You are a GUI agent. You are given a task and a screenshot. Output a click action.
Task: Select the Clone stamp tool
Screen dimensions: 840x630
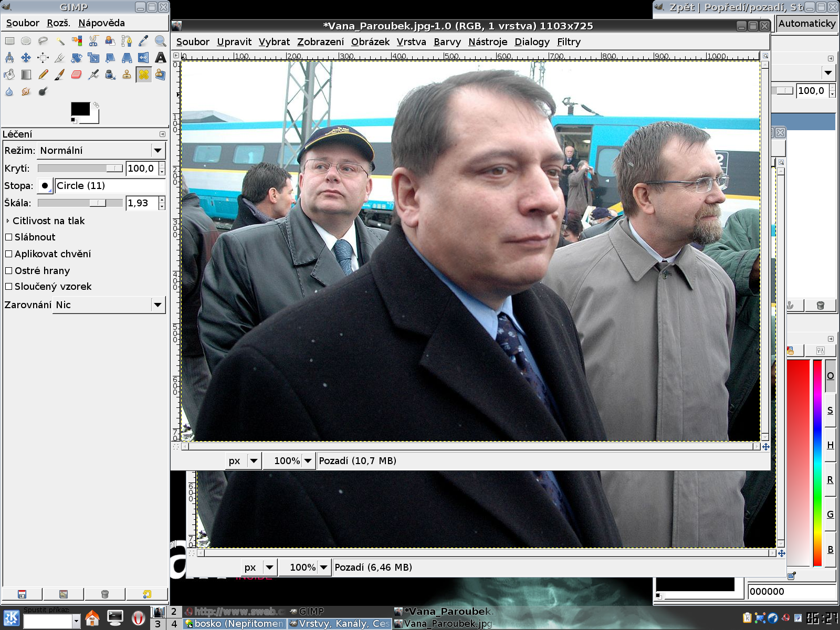click(x=127, y=75)
